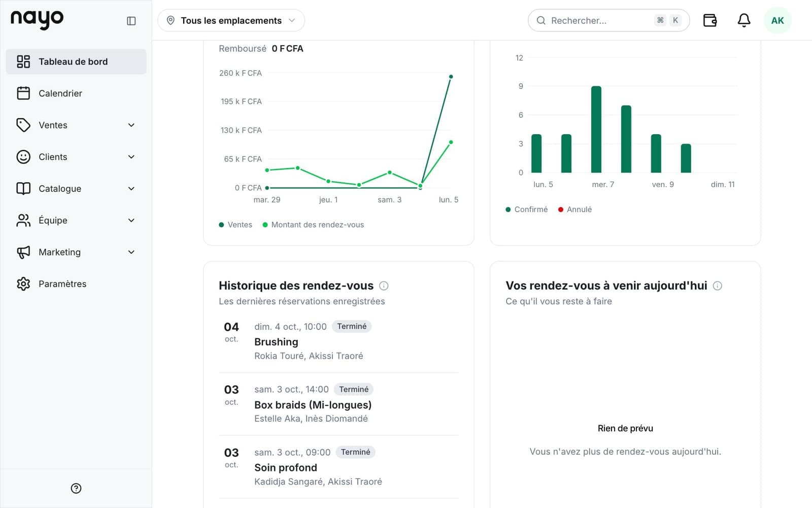812x508 pixels.
Task: Click Terminé badge on Brushing row
Action: tap(352, 326)
